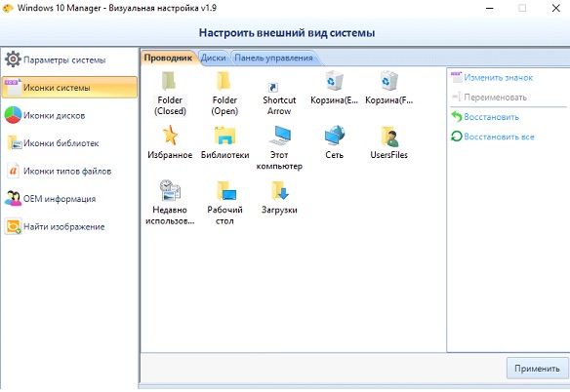Click Восстановить link

[485, 117]
